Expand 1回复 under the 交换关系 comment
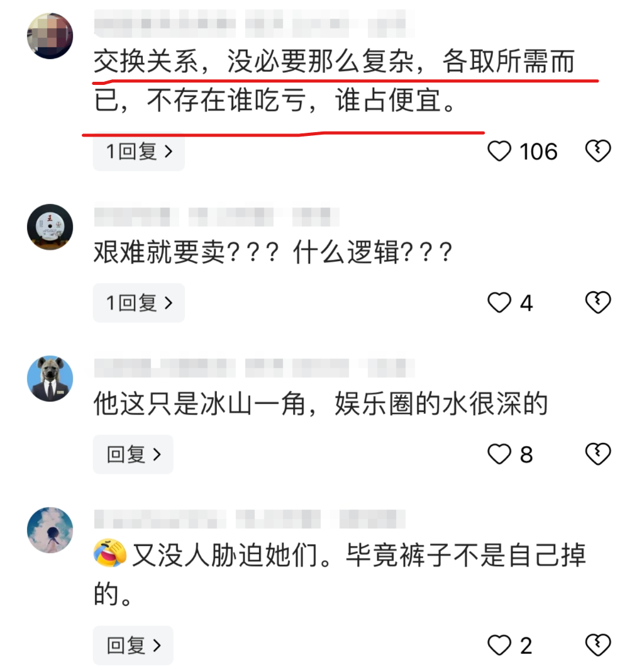Viewport: 637px width, 672px height. (x=139, y=152)
